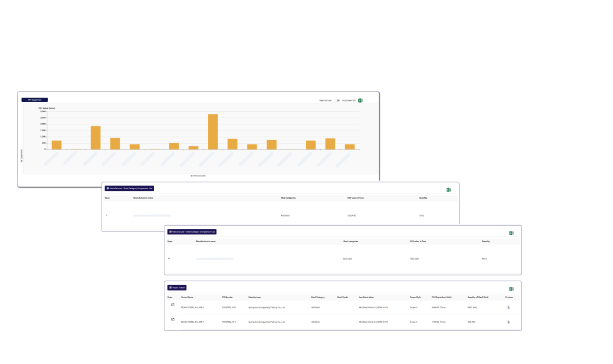Click the Scope Style column header
Image resolution: width=613 pixels, height=364 pixels.
(x=415, y=297)
